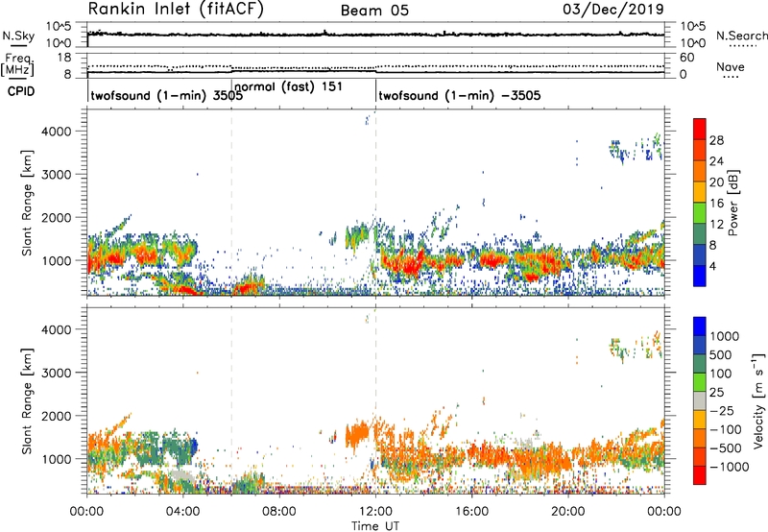
Task: Click the 'twofsound (1-min) 3505' label
Action: pos(166,95)
